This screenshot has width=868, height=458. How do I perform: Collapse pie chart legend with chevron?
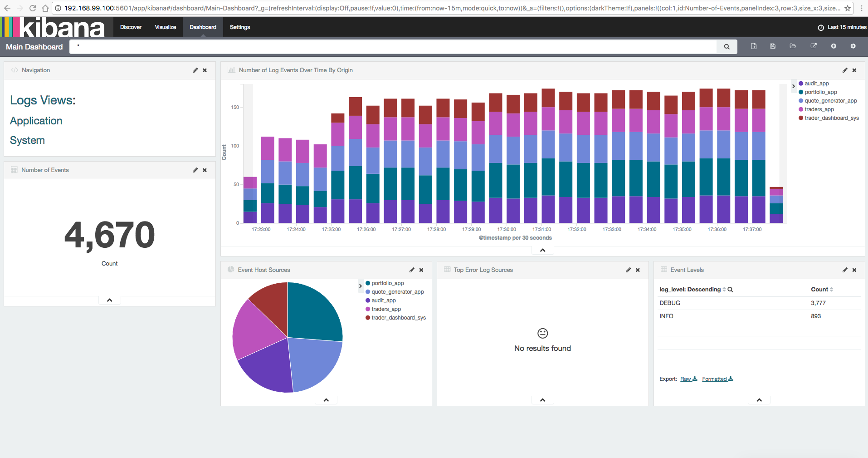[361, 286]
